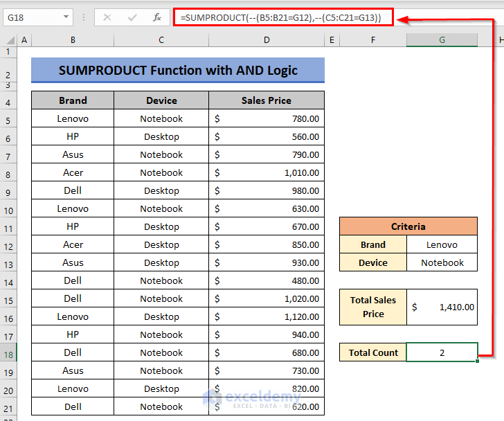The width and height of the screenshot is (504, 421).
Task: Expand the Name Box dropdown arrow
Action: pos(66,17)
